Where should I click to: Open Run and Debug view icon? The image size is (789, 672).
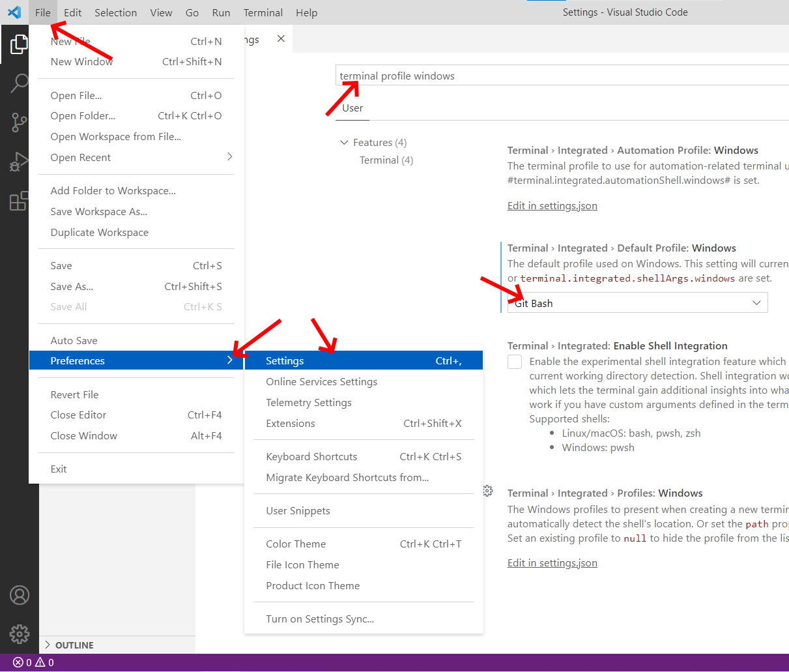(x=19, y=162)
